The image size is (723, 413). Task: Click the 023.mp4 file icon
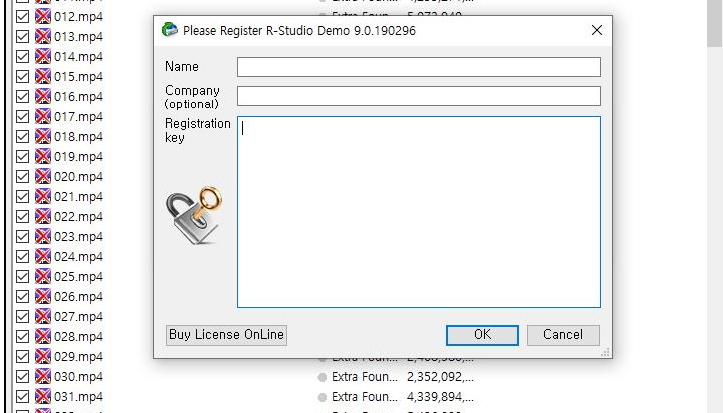click(x=43, y=236)
